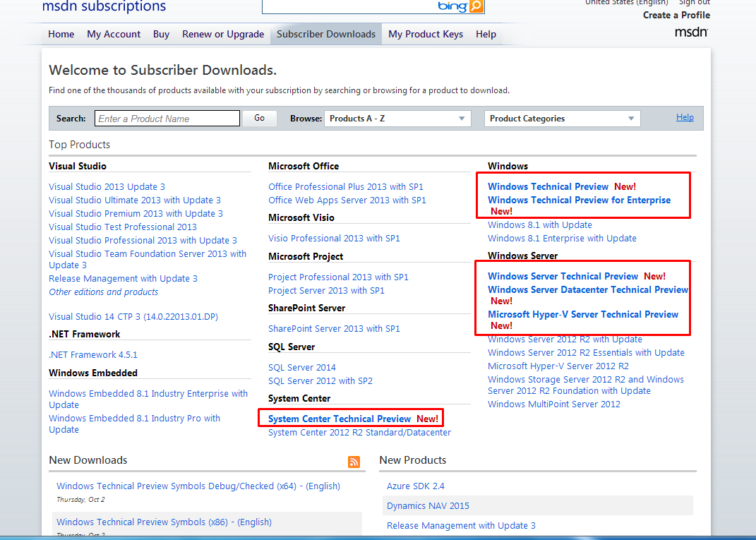Open Visio Professional 2013 with SP1
This screenshot has height=540, width=756.
334,238
